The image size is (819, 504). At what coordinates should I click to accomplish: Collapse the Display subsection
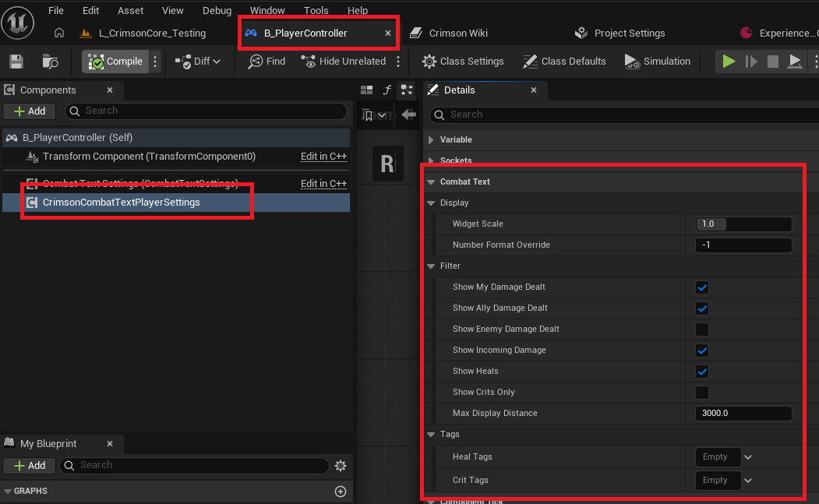tap(431, 203)
